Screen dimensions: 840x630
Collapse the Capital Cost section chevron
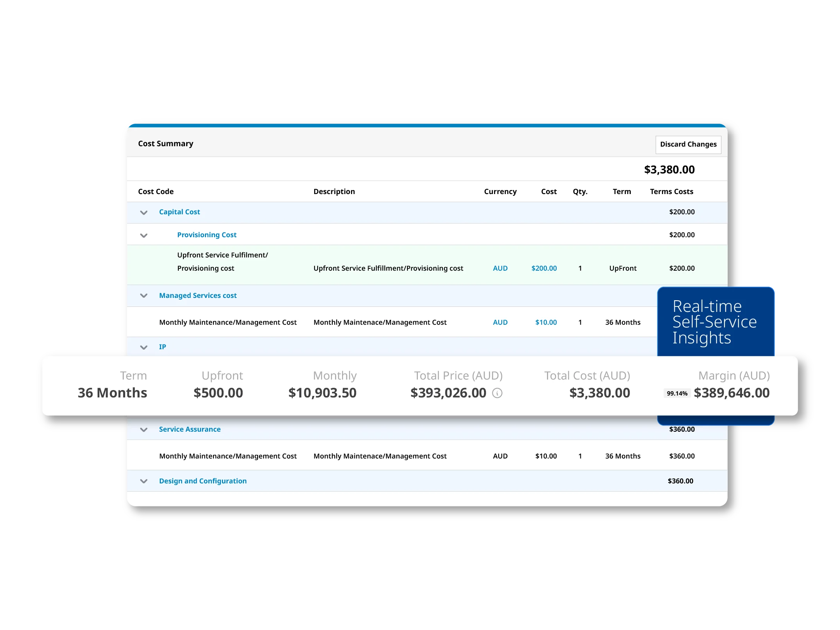click(x=144, y=212)
